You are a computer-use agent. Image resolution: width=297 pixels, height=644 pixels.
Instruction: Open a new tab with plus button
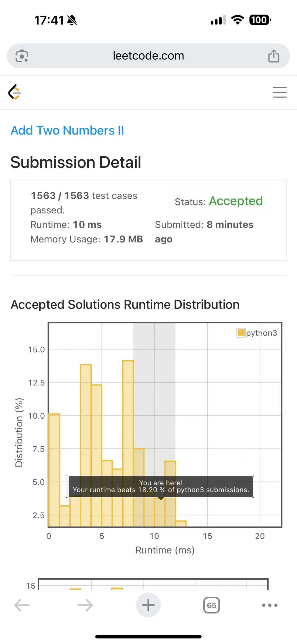click(x=148, y=605)
